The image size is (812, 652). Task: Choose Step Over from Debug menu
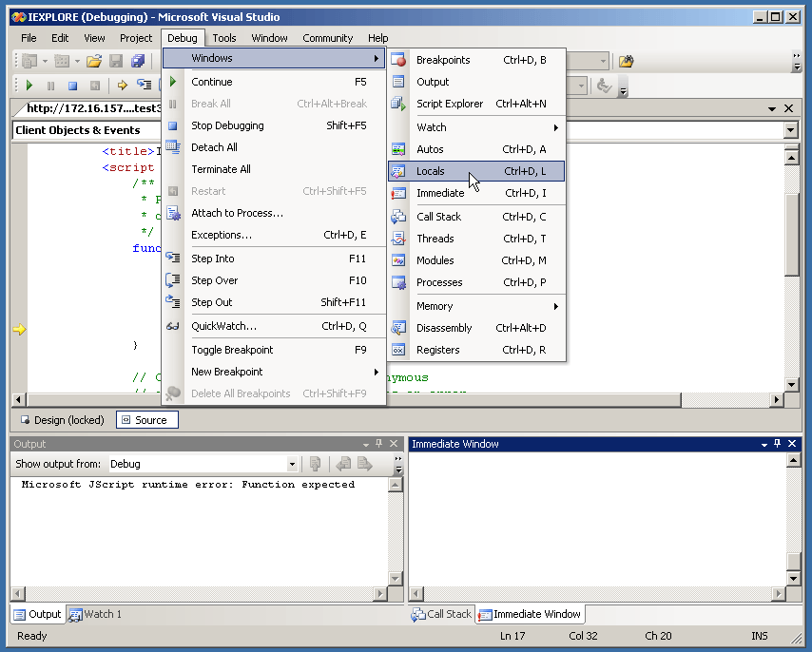point(274,280)
